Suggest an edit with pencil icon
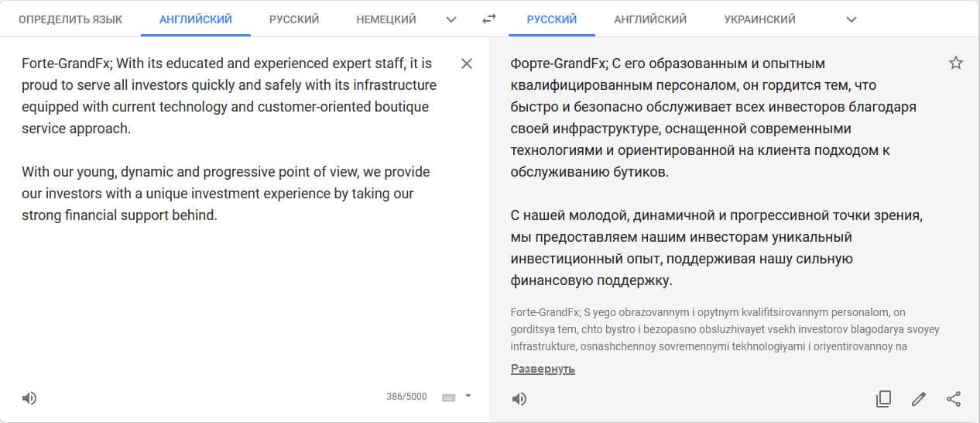980x423 pixels. click(919, 399)
